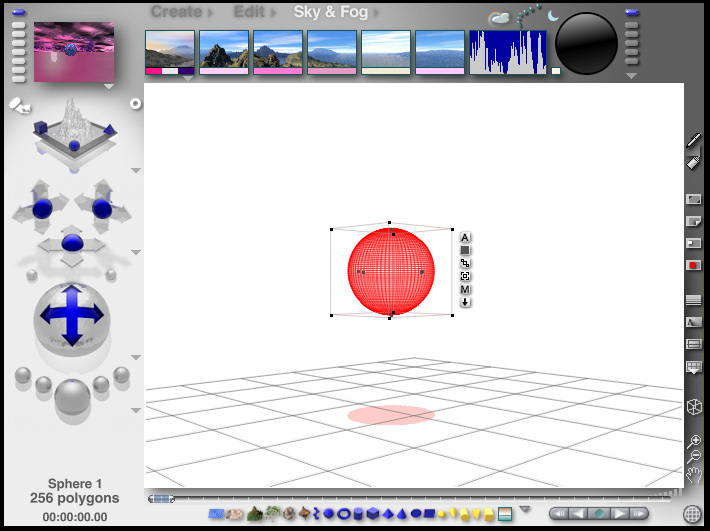The width and height of the screenshot is (710, 531).
Task: Click the zoom out magnifier icon
Action: tap(693, 457)
